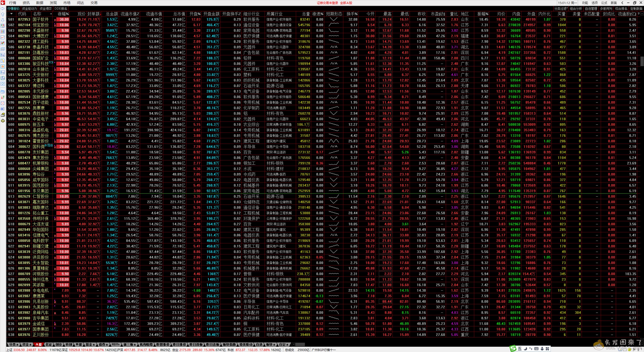Expand the 资金 bottom tab menu

[27, 344]
